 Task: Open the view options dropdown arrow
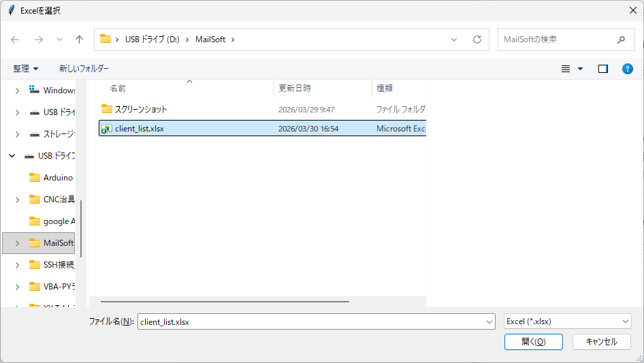pyautogui.click(x=581, y=69)
